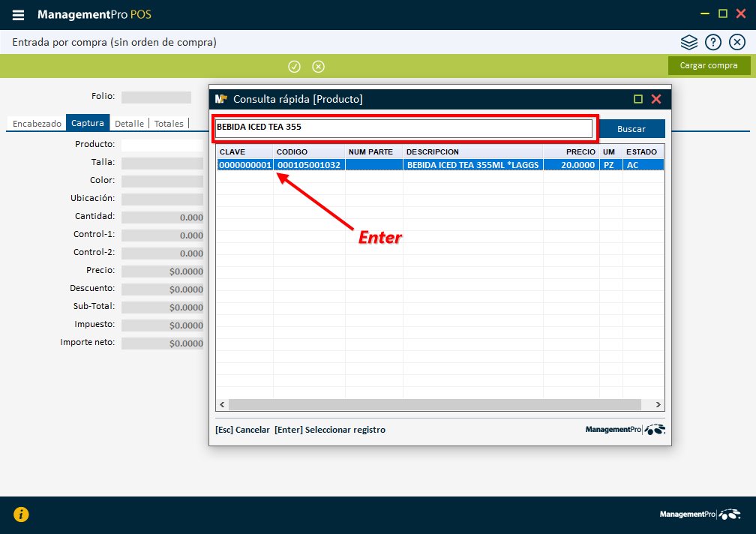
Task: Sort by the CLAVE column header
Action: [245, 151]
